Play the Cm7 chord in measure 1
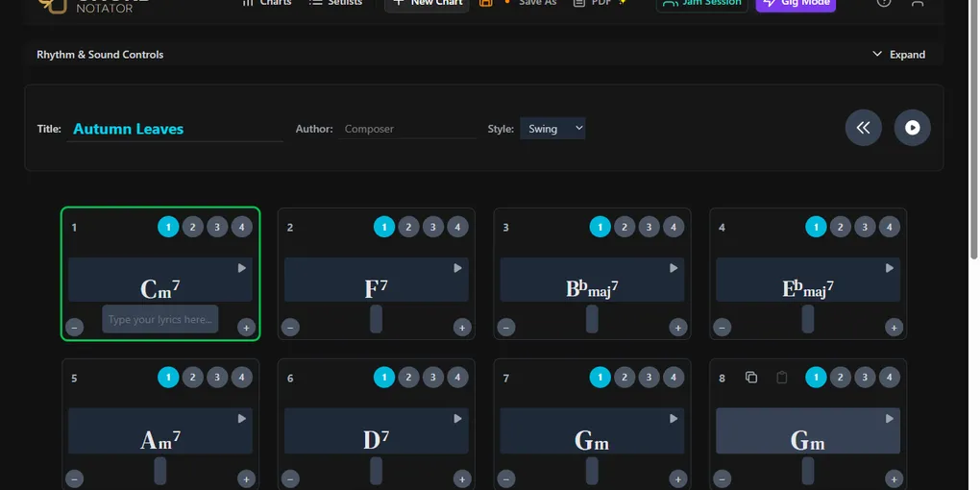This screenshot has height=490, width=980. coord(242,268)
